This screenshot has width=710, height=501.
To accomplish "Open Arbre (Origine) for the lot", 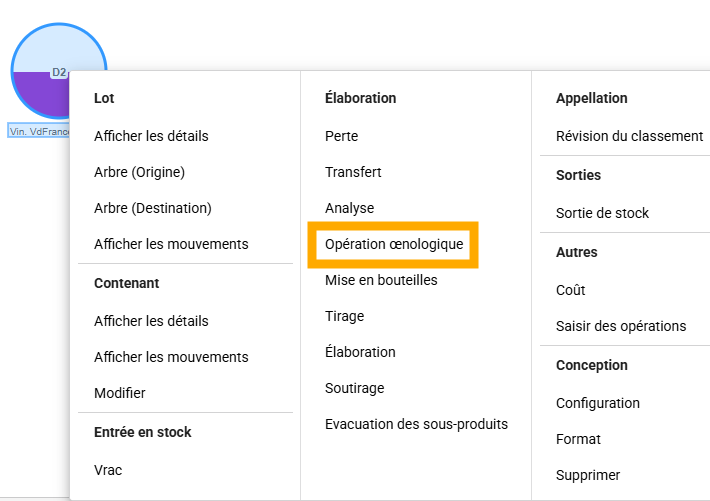I will tap(139, 172).
